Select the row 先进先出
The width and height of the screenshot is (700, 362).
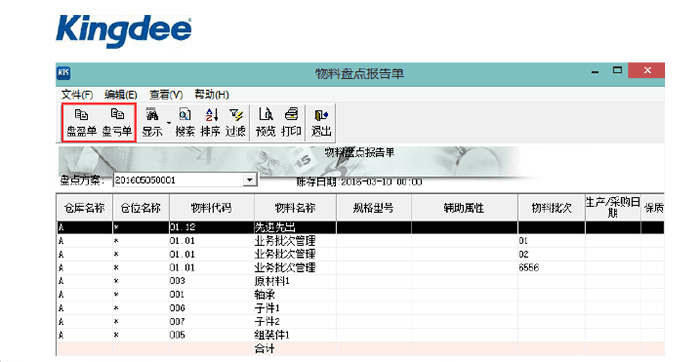(360, 227)
